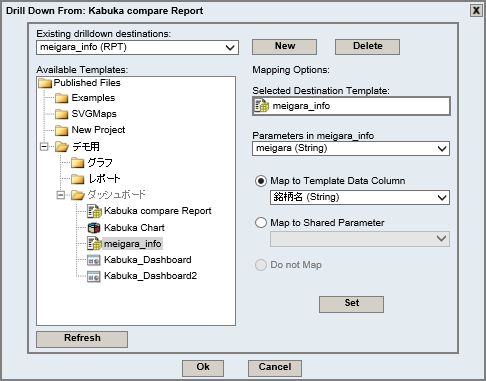Select Kabuka Chart in the tree

coord(134,228)
